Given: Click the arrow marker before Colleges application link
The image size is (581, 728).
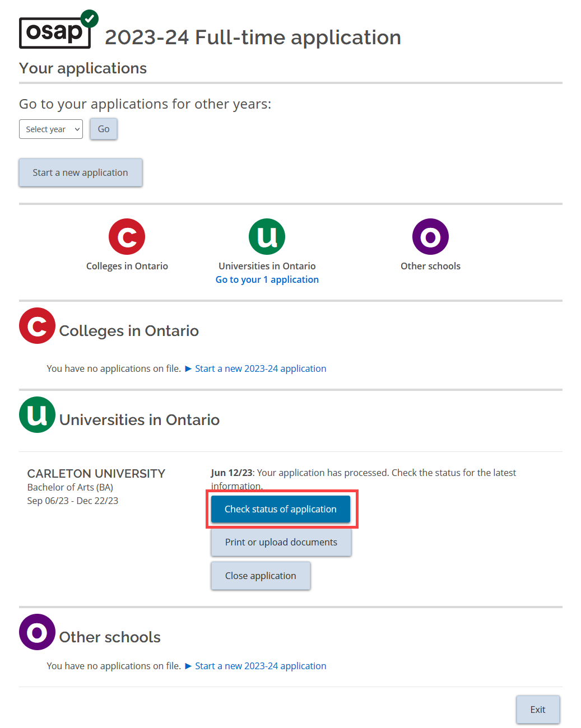Looking at the screenshot, I should coord(189,368).
